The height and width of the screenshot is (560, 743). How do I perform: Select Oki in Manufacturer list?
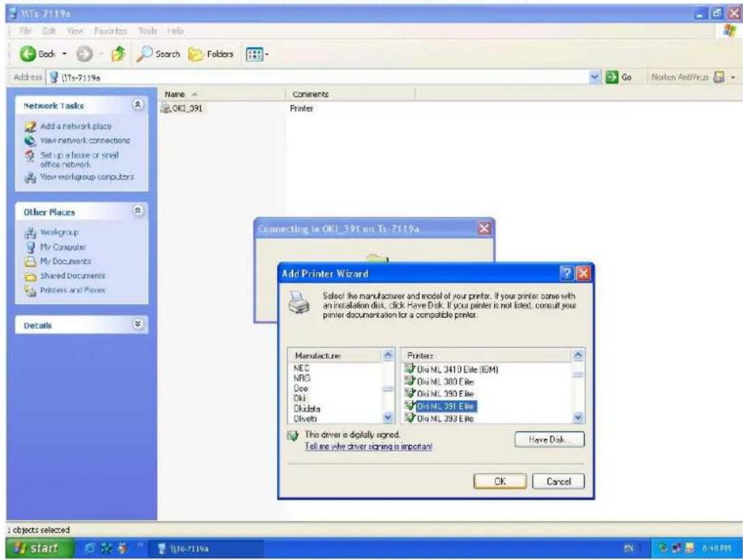pos(299,398)
